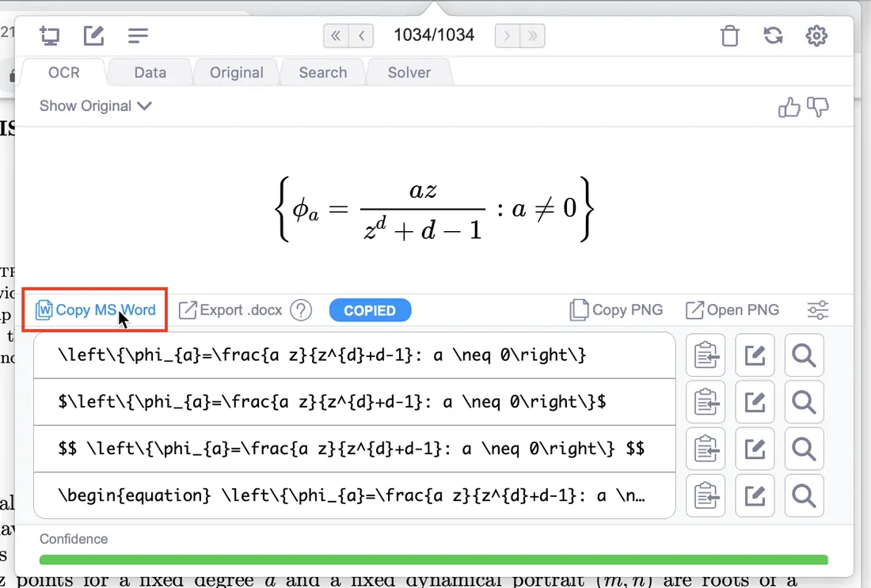The height and width of the screenshot is (588, 871).
Task: Click Copy PNG
Action: pos(616,309)
